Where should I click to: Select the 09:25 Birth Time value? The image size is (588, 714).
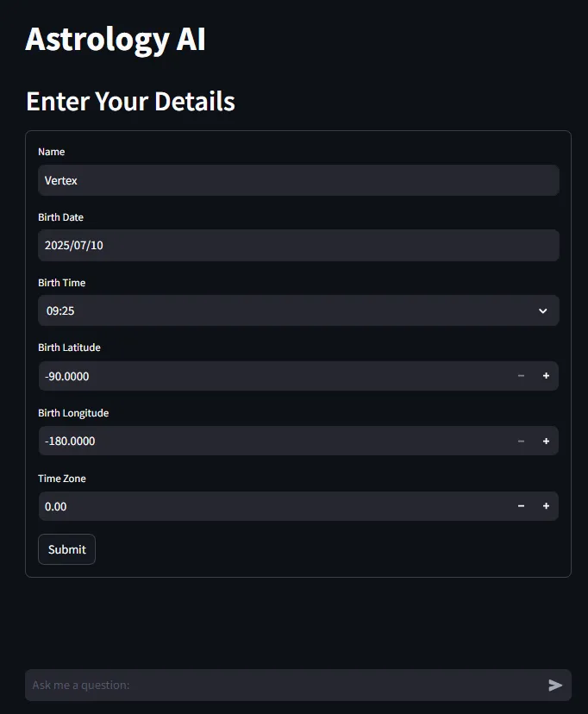point(60,310)
